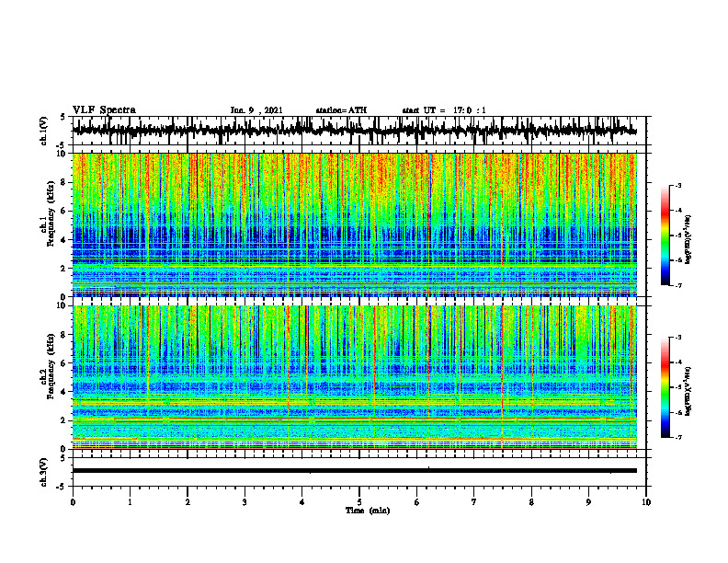Click the "ch.1(V)" waveform axis label
The image size is (728, 563).
[44, 131]
